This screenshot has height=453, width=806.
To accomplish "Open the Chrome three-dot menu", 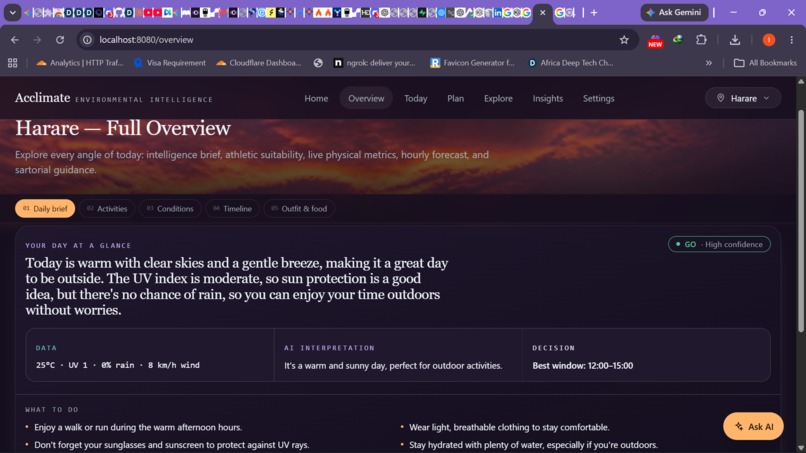I will point(792,40).
